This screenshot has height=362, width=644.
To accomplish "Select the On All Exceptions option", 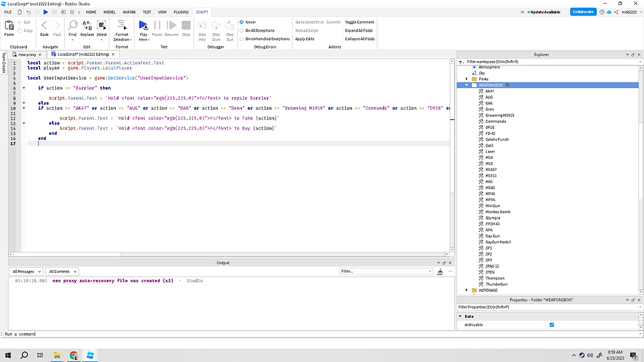I will 242,30.
